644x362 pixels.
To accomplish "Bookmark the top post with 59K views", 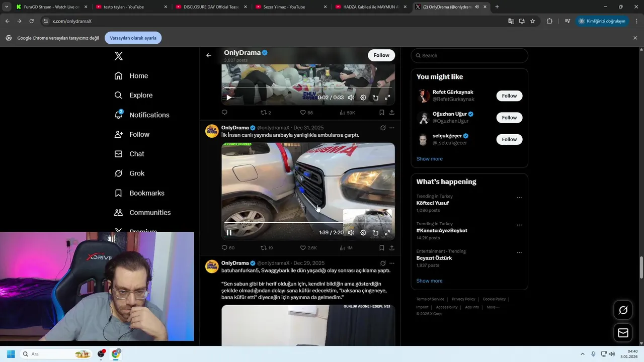I will (x=382, y=113).
